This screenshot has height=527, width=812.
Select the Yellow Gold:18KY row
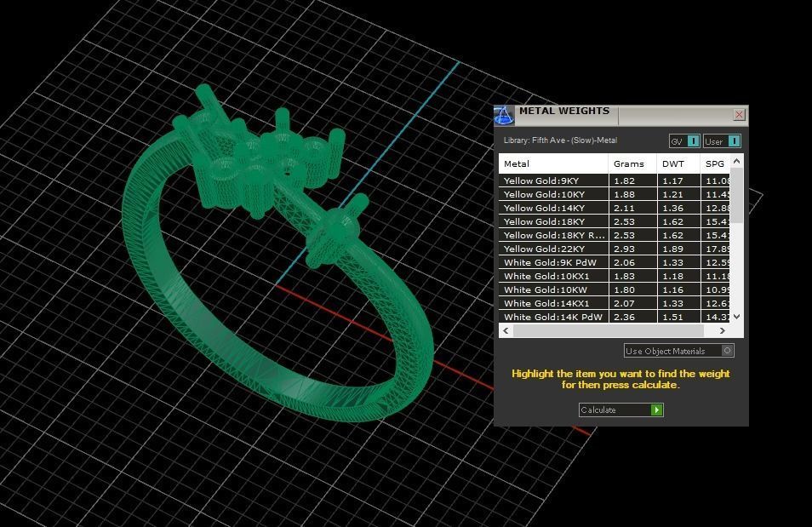615,221
